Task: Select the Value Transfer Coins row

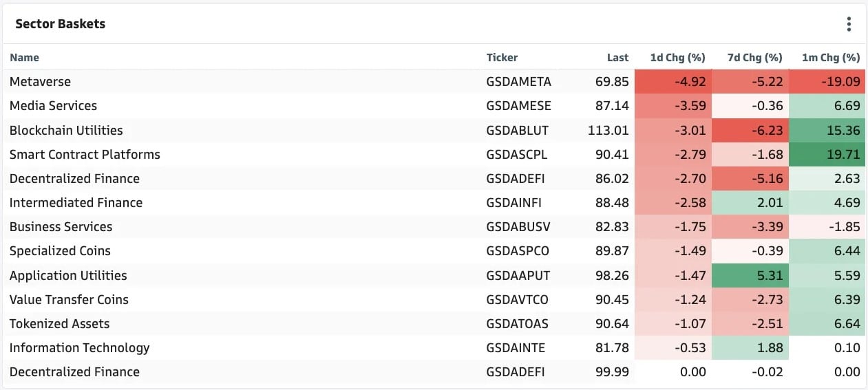Action: tap(434, 299)
